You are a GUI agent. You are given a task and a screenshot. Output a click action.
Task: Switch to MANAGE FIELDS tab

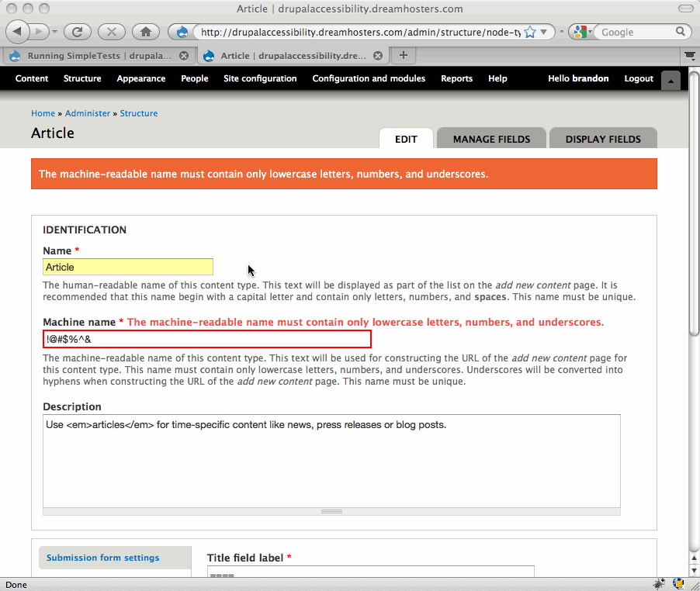491,139
